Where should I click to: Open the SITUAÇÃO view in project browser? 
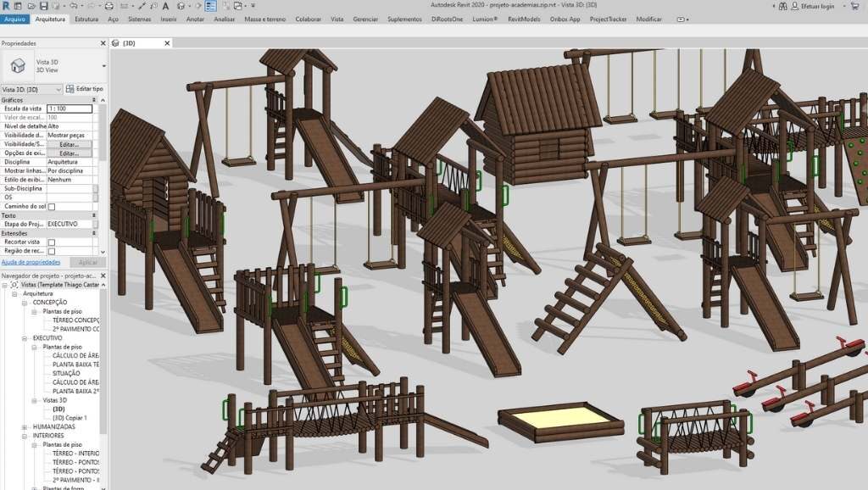[x=67, y=373]
